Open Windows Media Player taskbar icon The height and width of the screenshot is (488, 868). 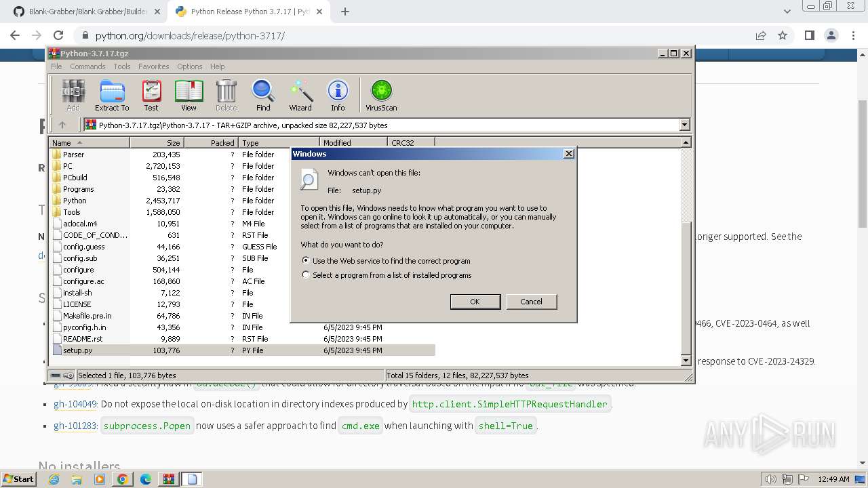tap(100, 479)
